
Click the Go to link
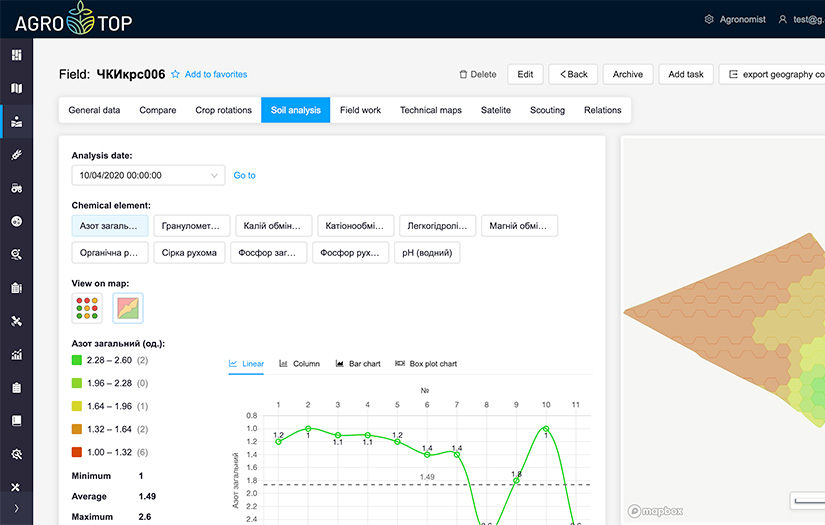tap(245, 175)
